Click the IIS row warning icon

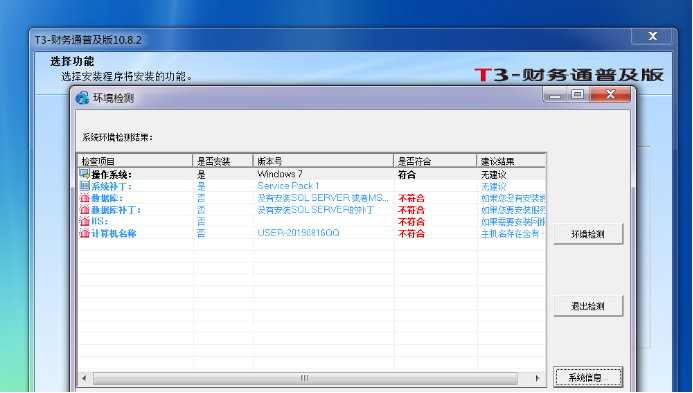coord(84,221)
